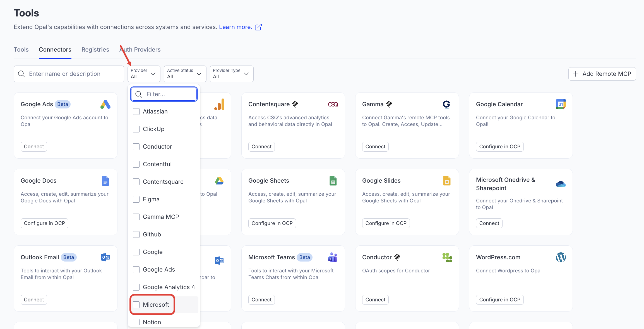Connect the Microsoft Teams connector
Screen dimensions: 644x329
pyautogui.click(x=261, y=300)
